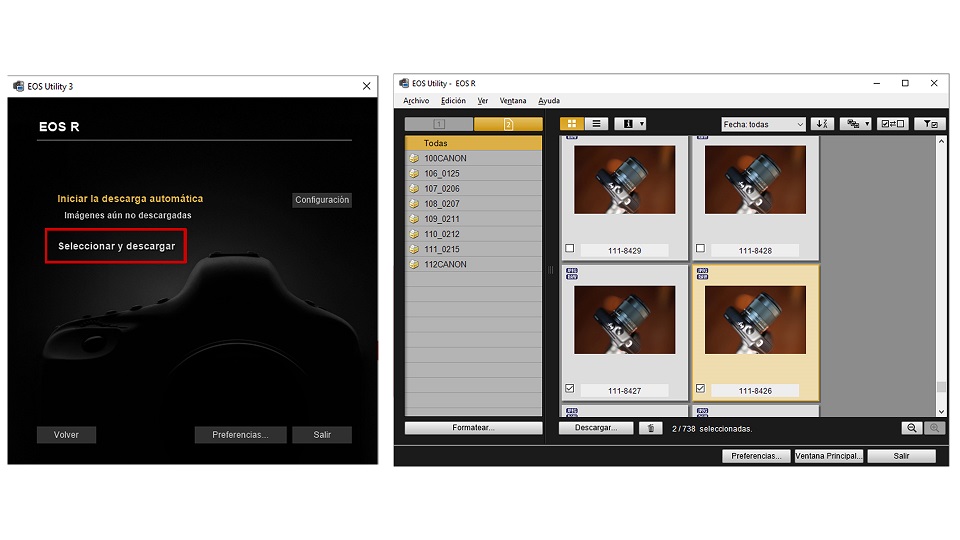
Task: Click Seleccionar y descargar
Action: pos(116,246)
